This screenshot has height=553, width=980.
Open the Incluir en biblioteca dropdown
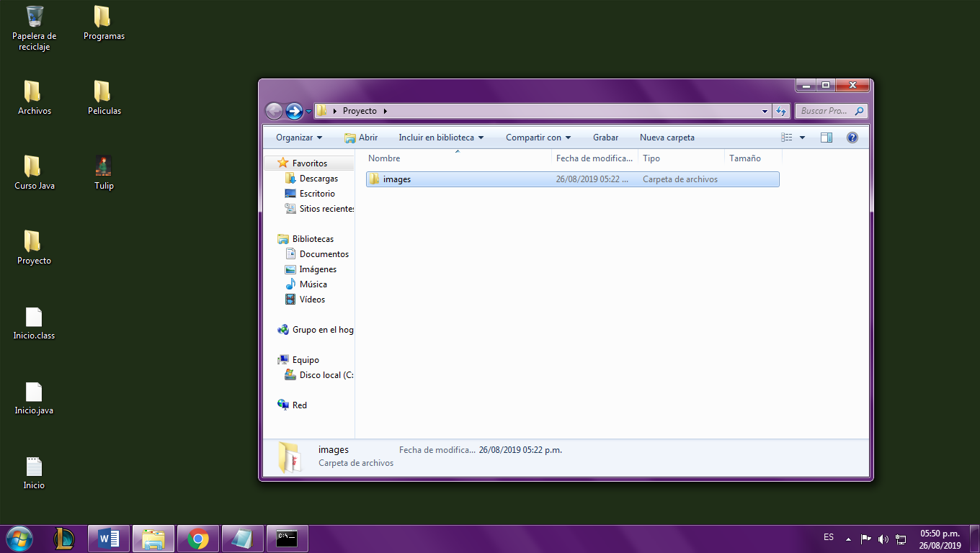coord(441,138)
